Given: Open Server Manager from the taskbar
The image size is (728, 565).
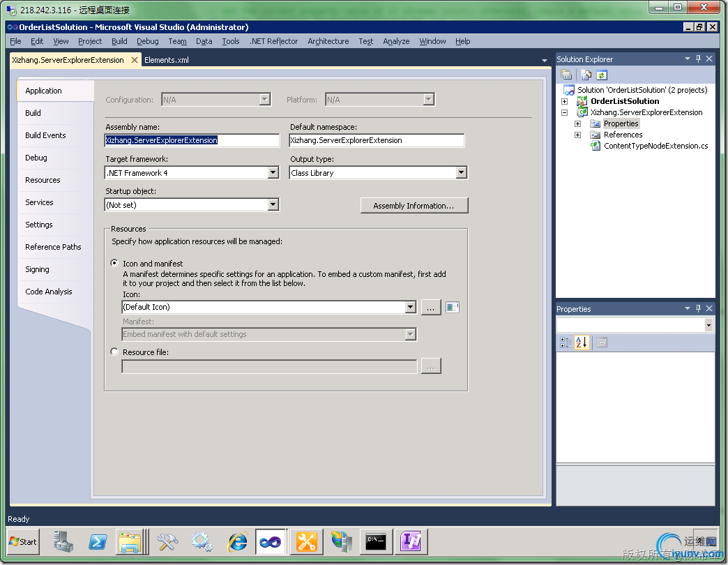Looking at the screenshot, I should click(62, 541).
